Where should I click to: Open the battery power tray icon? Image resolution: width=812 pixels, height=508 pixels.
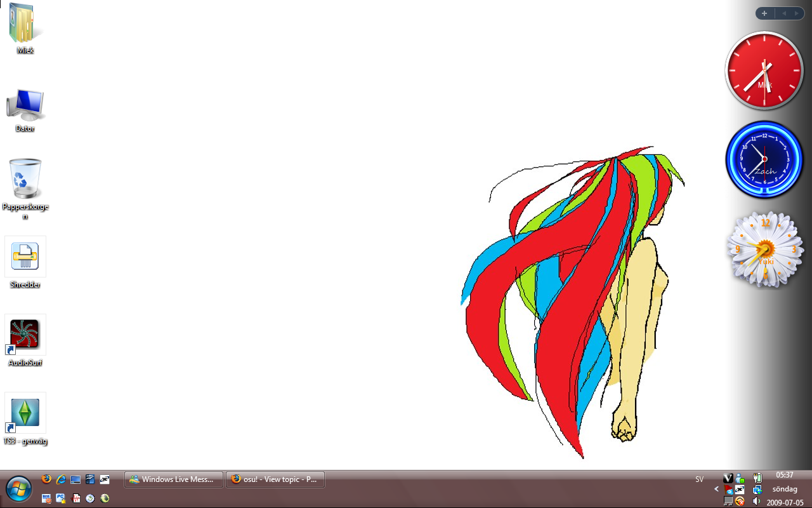click(757, 478)
